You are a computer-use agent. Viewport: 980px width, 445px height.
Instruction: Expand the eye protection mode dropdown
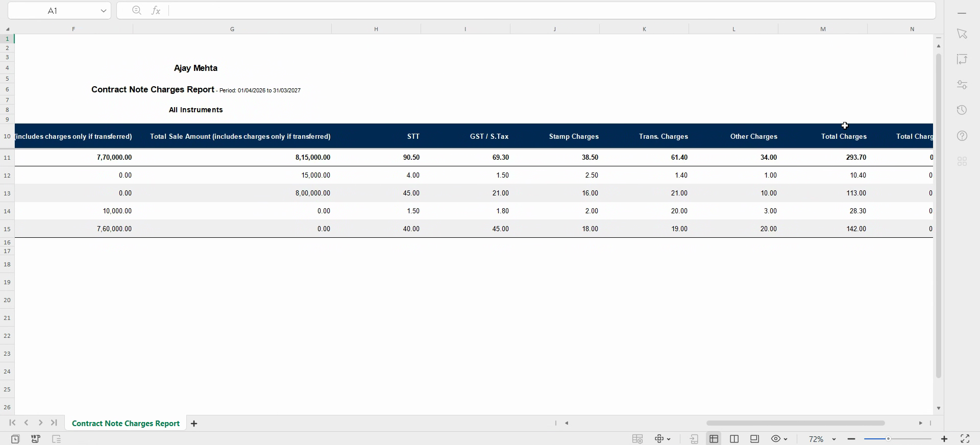click(x=786, y=439)
